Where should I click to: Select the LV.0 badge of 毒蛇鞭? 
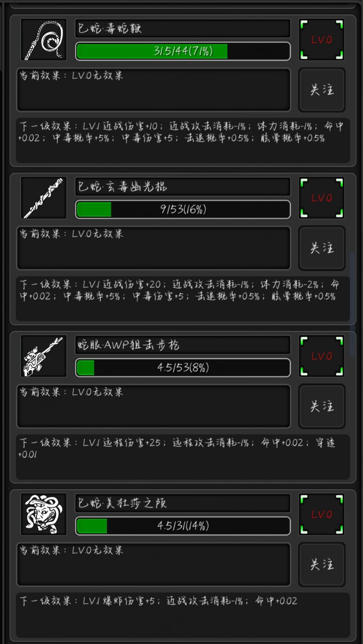pyautogui.click(x=322, y=40)
